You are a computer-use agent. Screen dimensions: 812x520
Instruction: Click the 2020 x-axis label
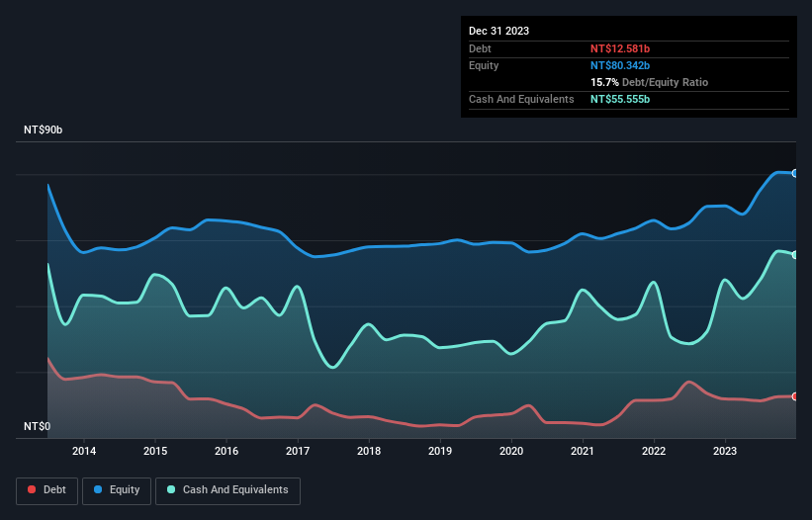pos(511,451)
